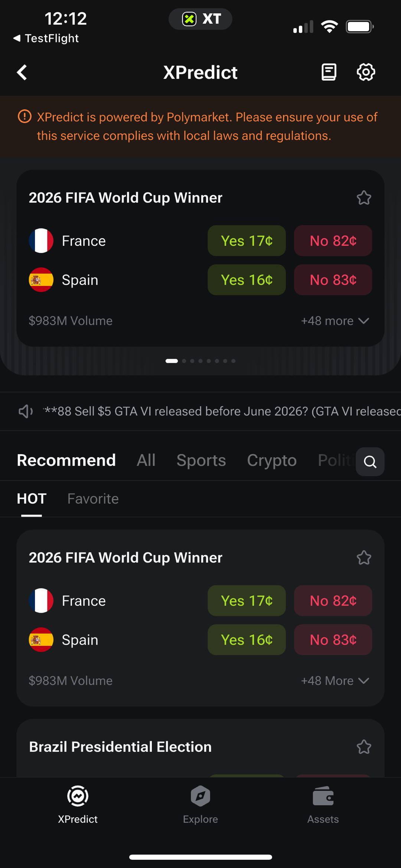
Task: Tap the announcement speaker icon
Action: click(x=25, y=411)
